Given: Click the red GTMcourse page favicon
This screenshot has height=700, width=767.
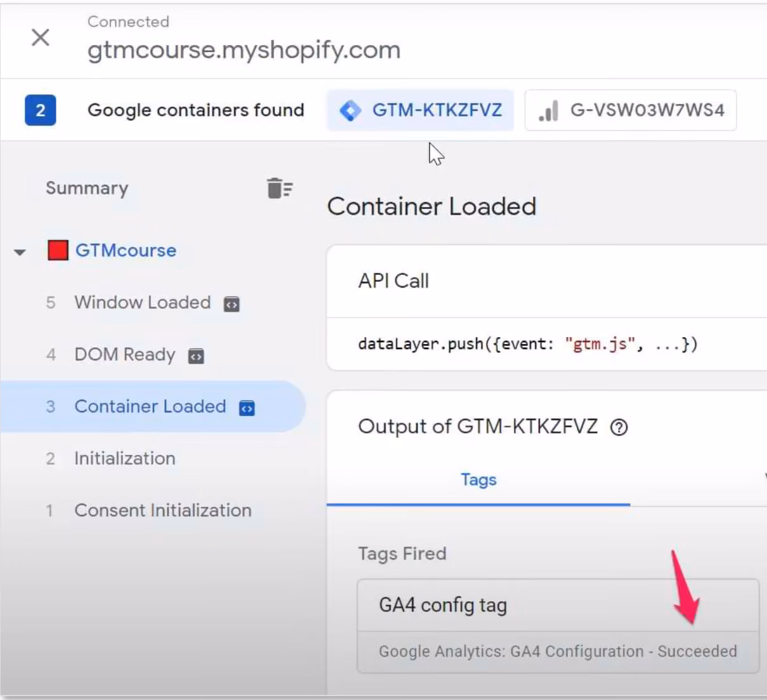Looking at the screenshot, I should point(58,250).
